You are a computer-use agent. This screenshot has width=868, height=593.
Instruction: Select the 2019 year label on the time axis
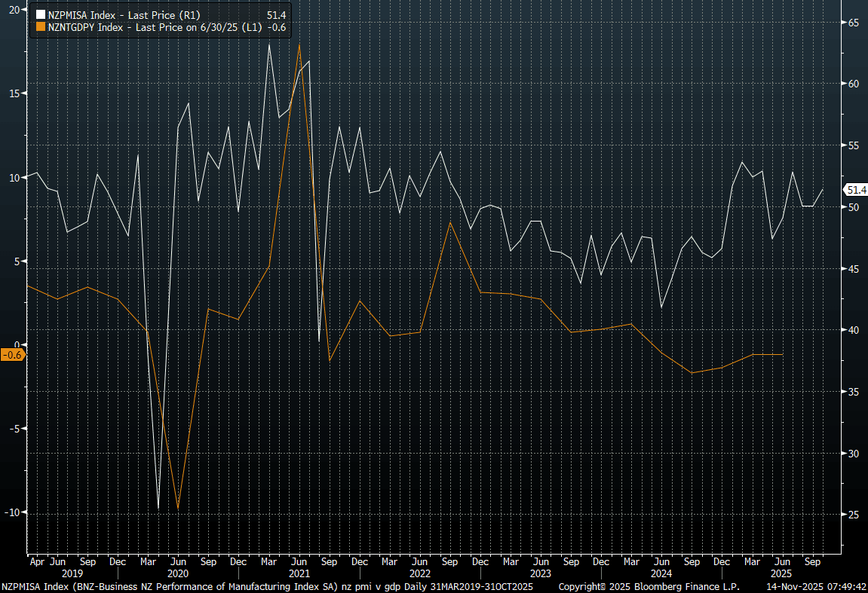click(x=72, y=573)
